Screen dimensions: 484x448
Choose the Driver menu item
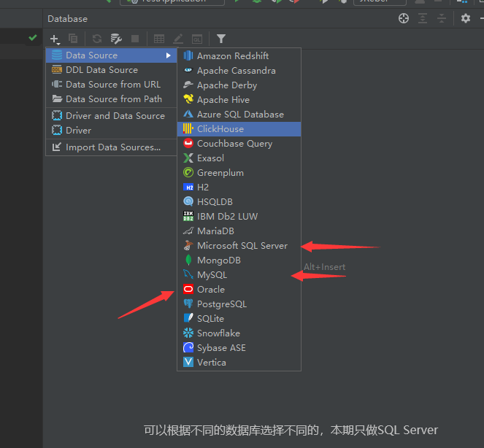111,130
